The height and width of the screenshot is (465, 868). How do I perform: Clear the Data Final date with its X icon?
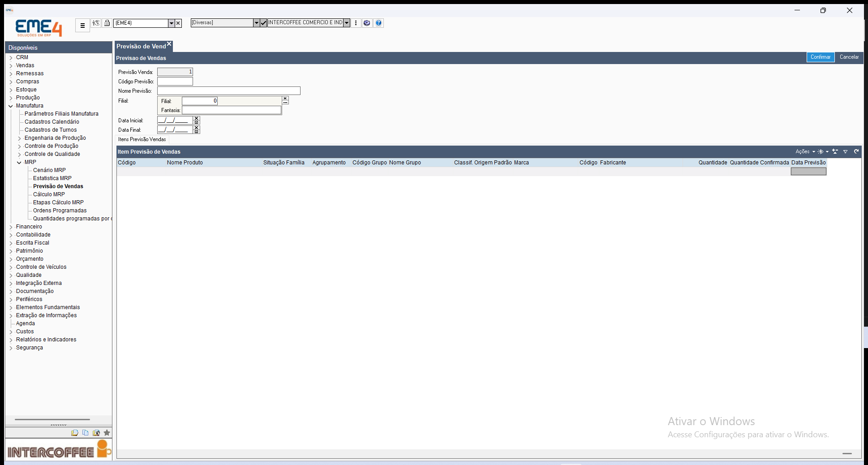point(196,128)
